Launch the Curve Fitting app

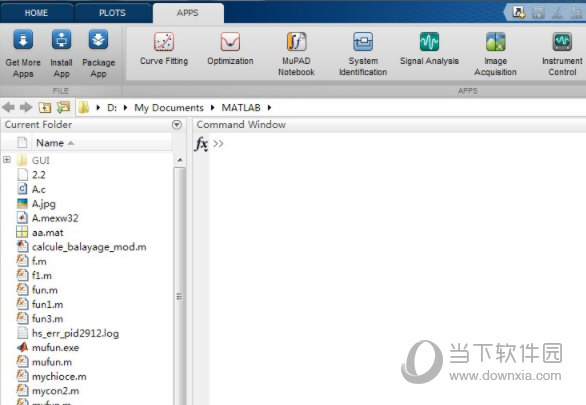tap(164, 49)
